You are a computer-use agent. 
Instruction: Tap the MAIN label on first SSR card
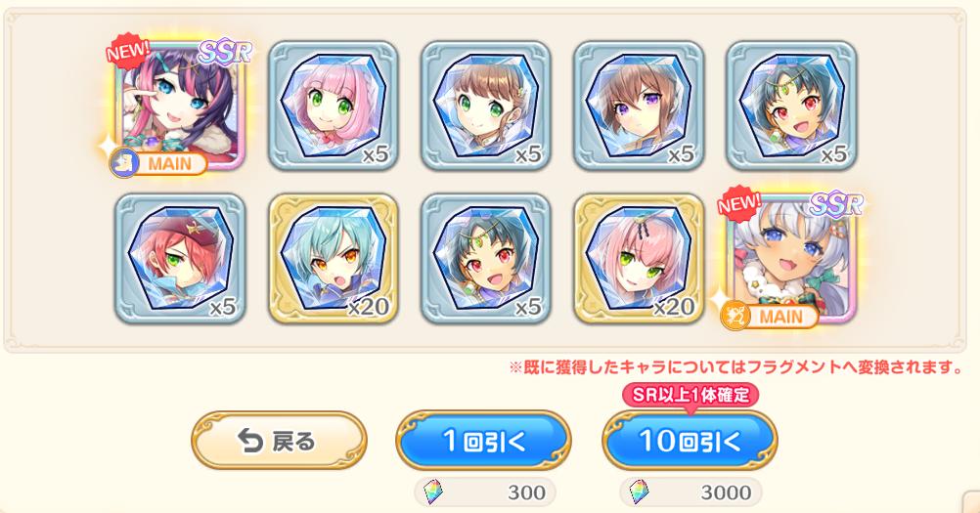[x=158, y=164]
